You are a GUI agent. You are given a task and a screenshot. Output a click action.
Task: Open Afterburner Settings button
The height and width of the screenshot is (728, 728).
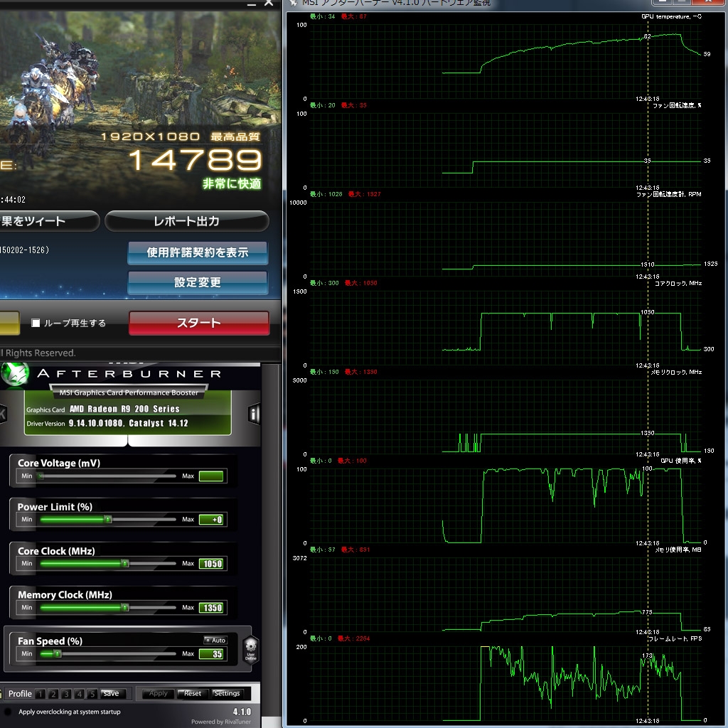point(226,693)
